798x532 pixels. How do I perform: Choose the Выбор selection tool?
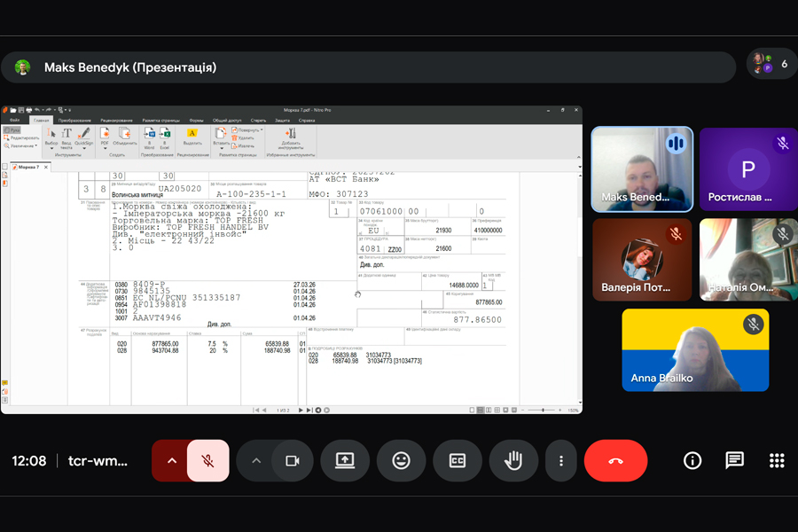[x=51, y=137]
